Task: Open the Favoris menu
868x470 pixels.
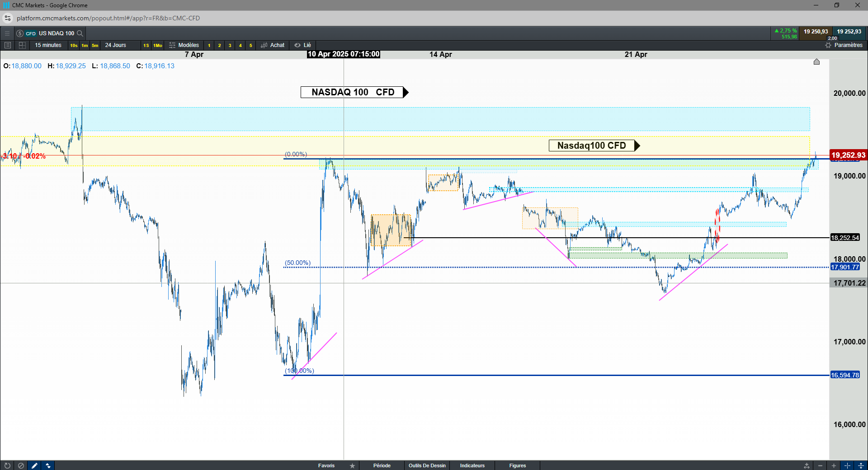Action: 326,465
